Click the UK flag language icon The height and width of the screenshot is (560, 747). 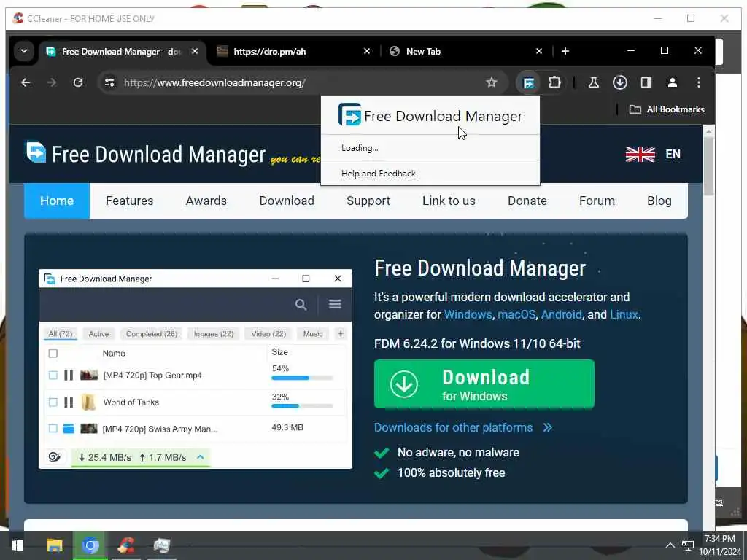(x=640, y=155)
